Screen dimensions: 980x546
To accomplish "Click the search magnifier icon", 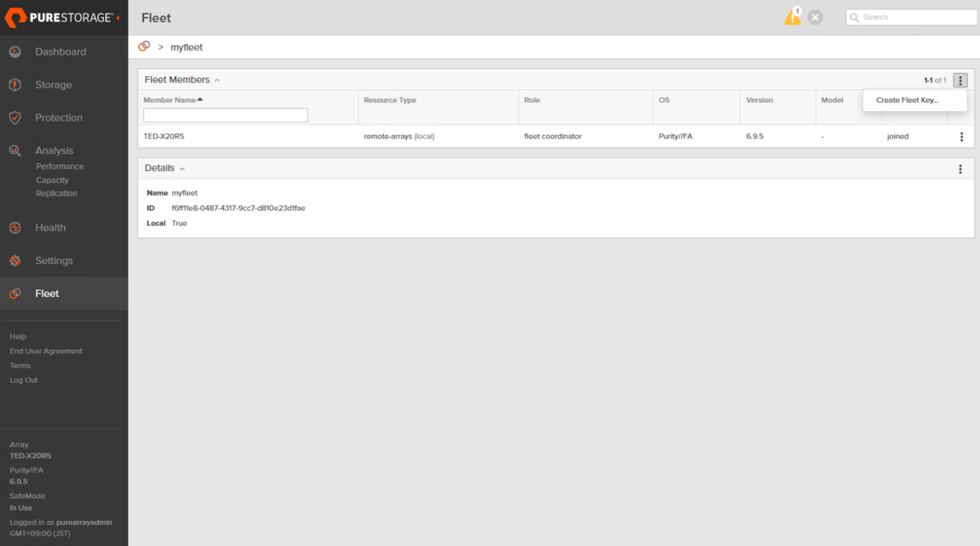I will (855, 17).
